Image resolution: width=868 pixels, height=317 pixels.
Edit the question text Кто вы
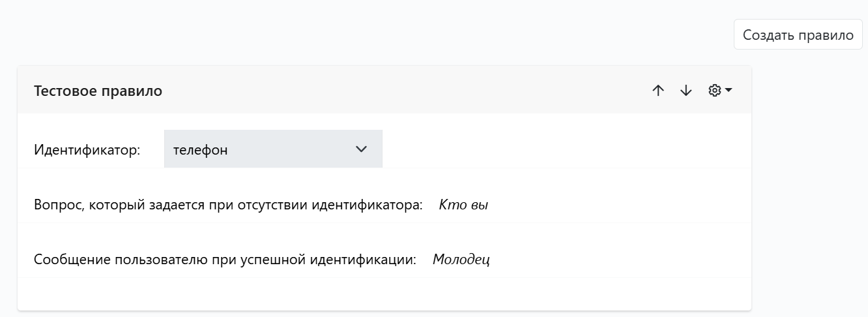(x=463, y=205)
